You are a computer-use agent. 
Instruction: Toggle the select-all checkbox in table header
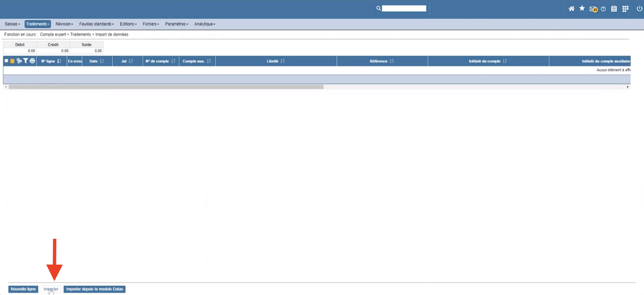tap(6, 61)
